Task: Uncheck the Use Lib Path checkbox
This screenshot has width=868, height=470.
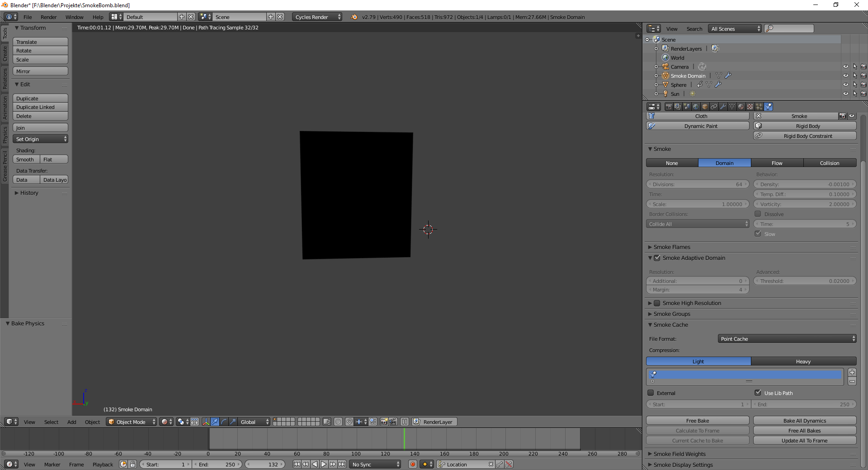Action: (x=758, y=393)
